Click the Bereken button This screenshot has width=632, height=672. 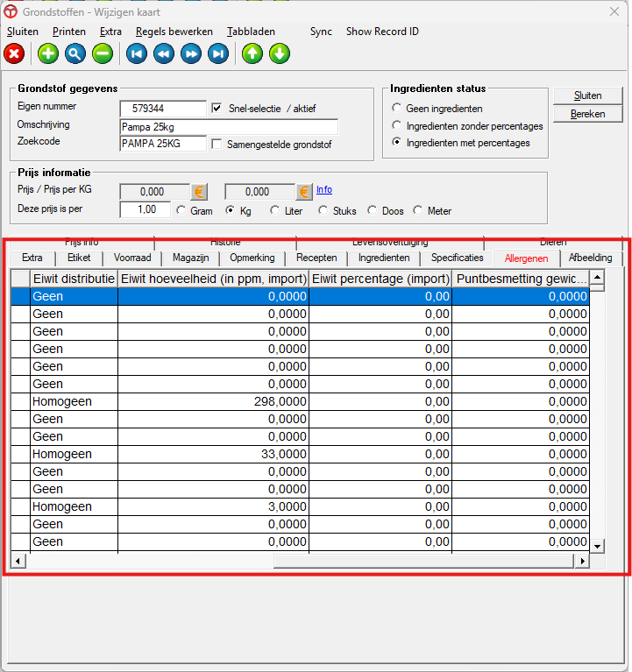587,114
